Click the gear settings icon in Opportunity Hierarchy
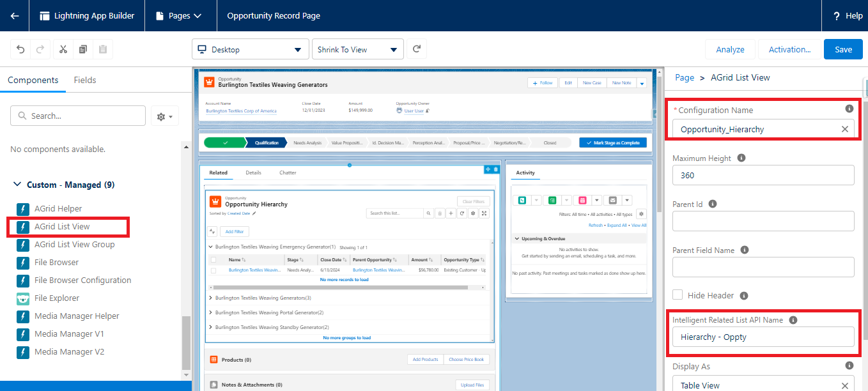The width and height of the screenshot is (868, 391). click(473, 213)
